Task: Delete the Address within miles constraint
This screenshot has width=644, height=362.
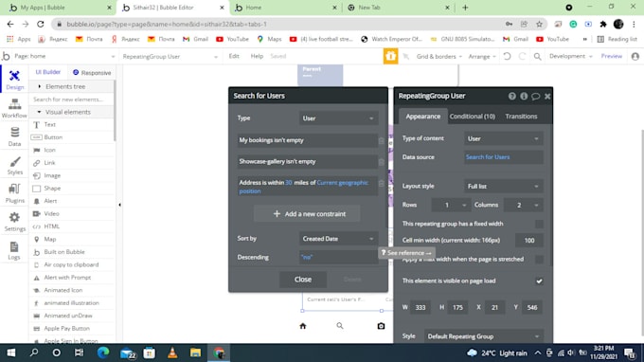Action: [381, 184]
